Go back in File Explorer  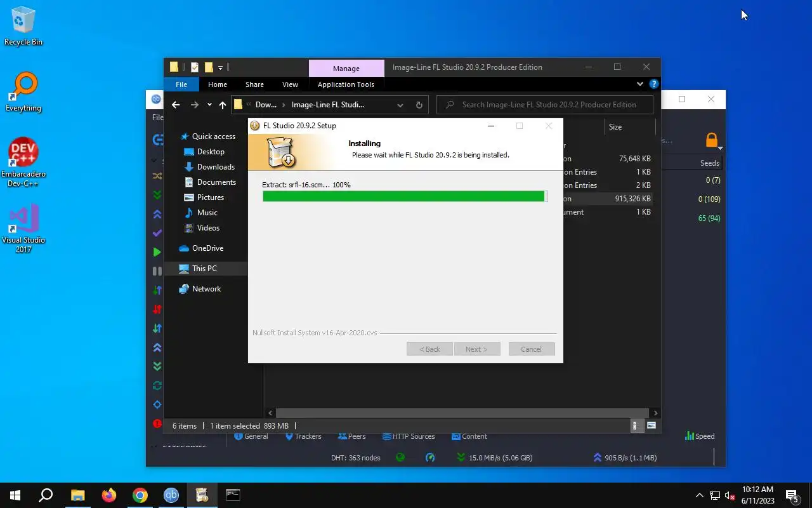click(x=176, y=105)
